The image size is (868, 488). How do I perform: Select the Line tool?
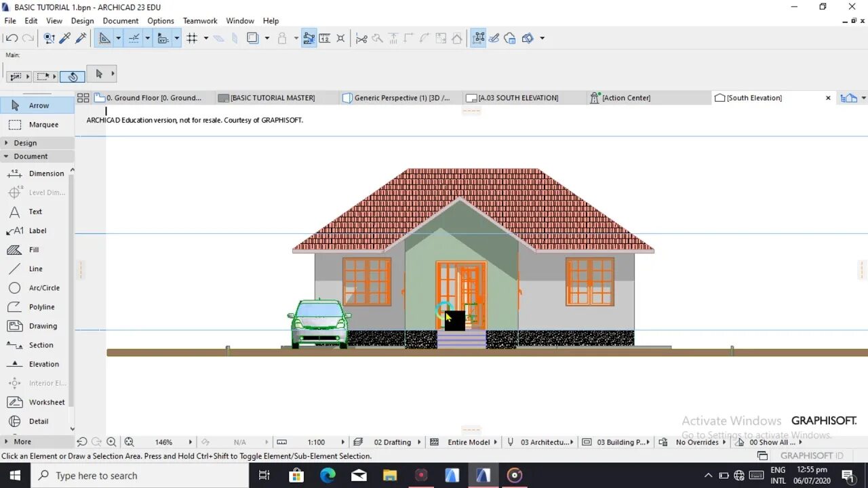[35, 269]
